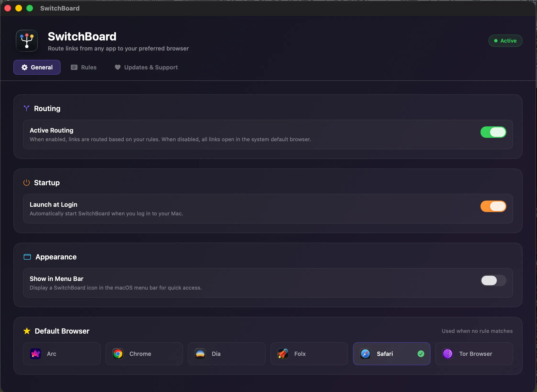Screen dimensions: 537x392
Task: Click the Default Browser heading
Action: coord(62,331)
